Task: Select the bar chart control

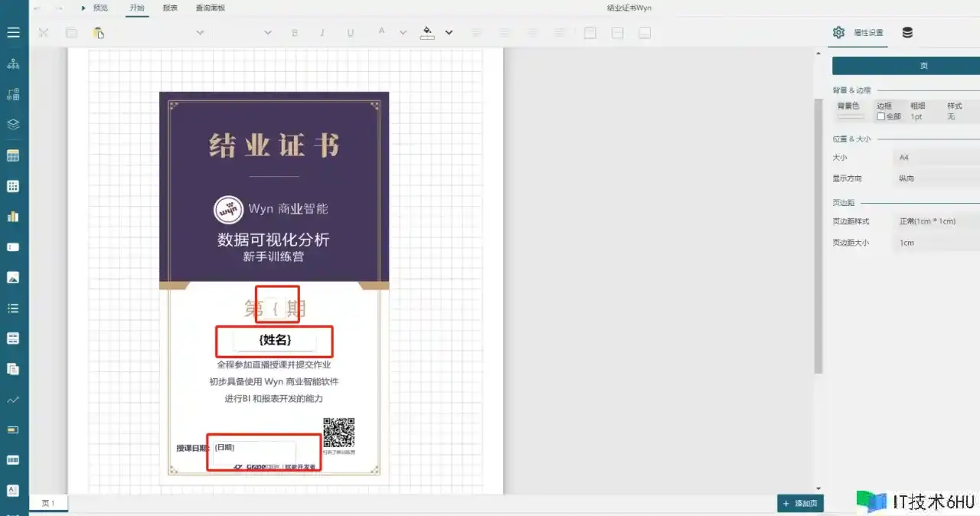Action: (13, 217)
